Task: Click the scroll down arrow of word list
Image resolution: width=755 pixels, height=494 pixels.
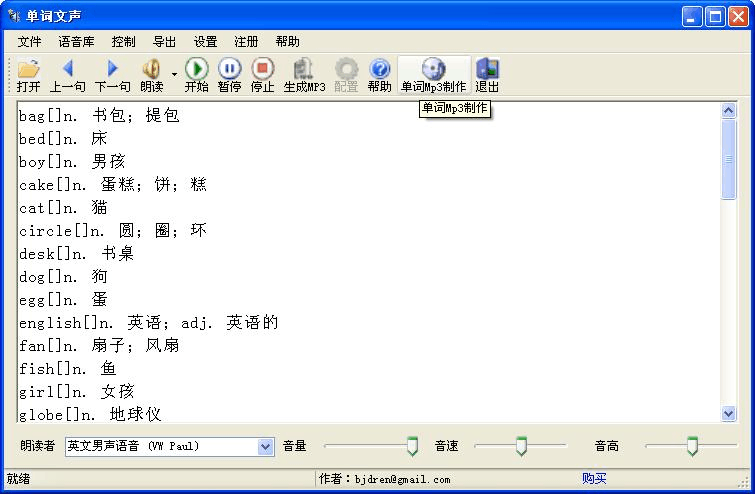Action: [729, 414]
